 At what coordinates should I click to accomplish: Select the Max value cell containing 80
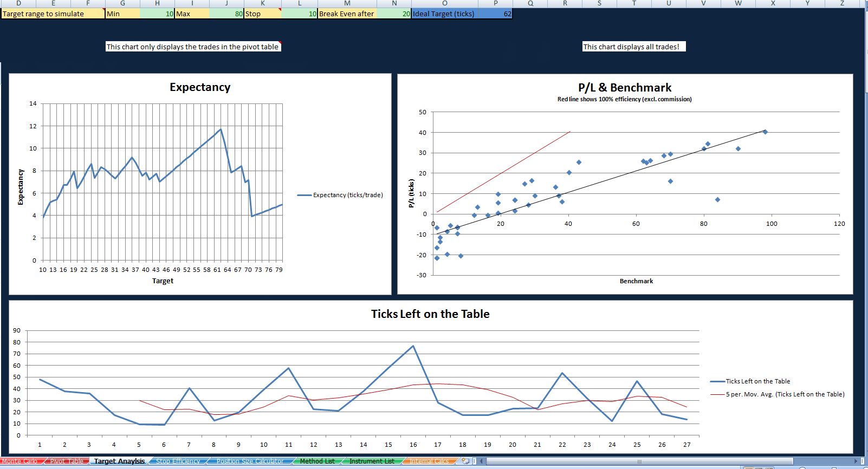coord(226,14)
